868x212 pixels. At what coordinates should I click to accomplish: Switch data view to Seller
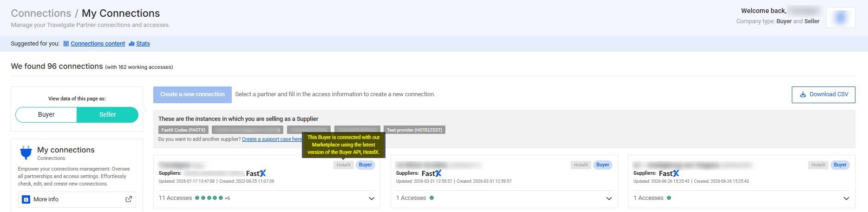point(107,115)
